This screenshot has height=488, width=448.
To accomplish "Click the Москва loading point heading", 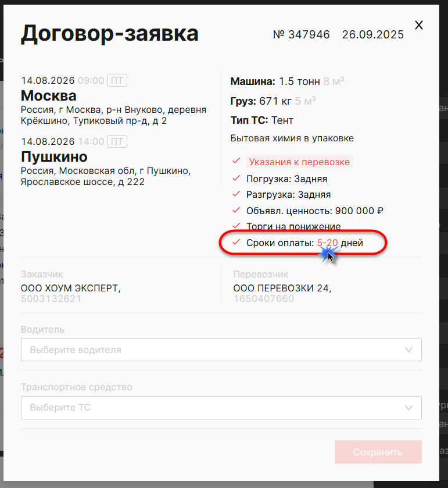I will (x=49, y=95).
